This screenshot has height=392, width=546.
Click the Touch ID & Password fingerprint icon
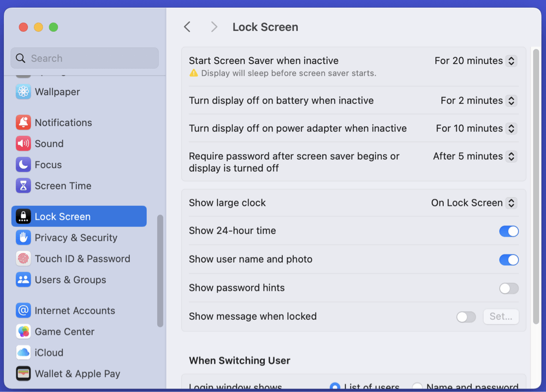click(x=23, y=258)
